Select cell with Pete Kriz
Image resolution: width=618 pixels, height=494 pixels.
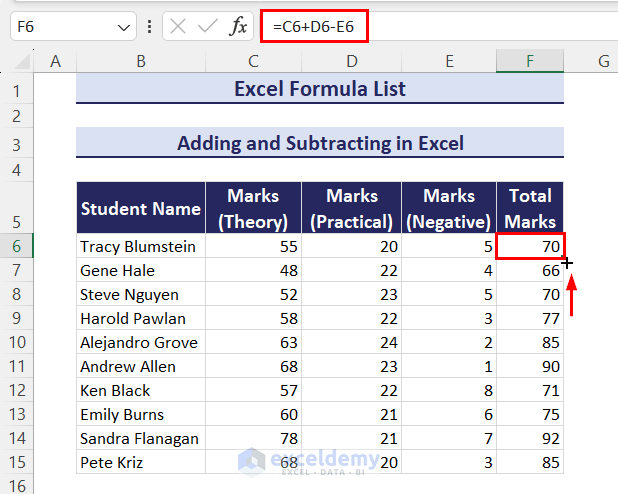tap(141, 462)
